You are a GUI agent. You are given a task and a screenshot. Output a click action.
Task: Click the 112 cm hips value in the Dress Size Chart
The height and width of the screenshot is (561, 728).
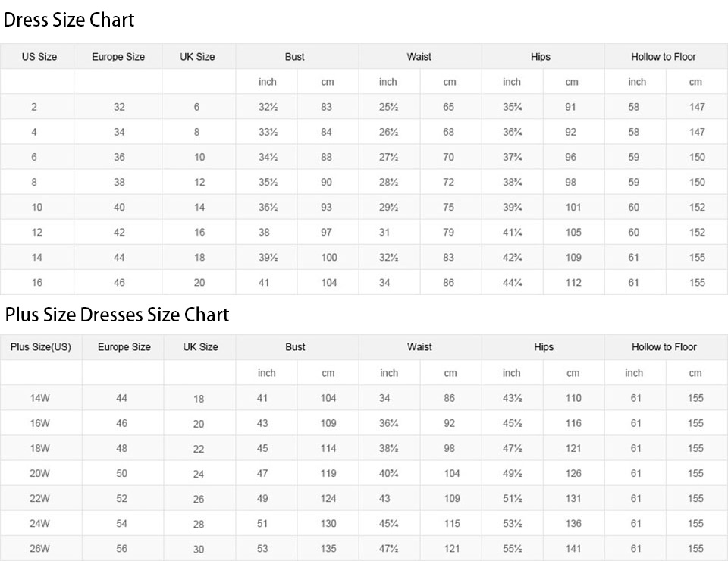pos(573,283)
